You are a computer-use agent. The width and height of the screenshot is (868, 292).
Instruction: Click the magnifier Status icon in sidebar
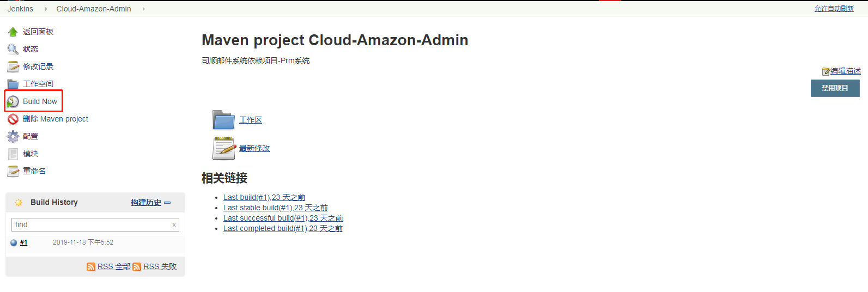pyautogui.click(x=13, y=49)
